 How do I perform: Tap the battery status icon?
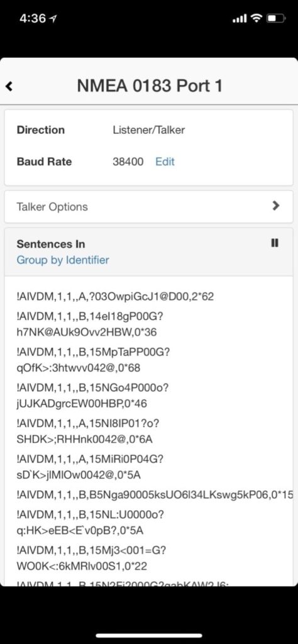coord(276,18)
